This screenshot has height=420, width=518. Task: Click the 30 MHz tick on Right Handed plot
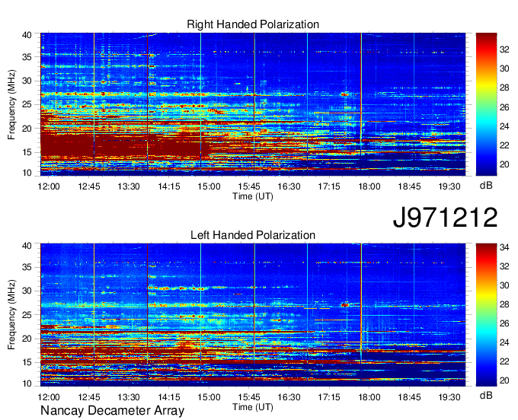click(x=27, y=81)
